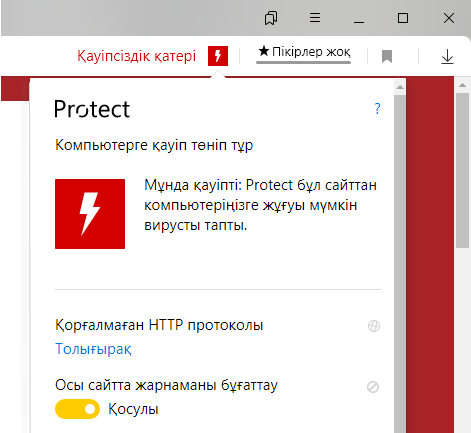
Task: Click the Қауіпсіздік қатері warning text
Action: pyautogui.click(x=137, y=56)
